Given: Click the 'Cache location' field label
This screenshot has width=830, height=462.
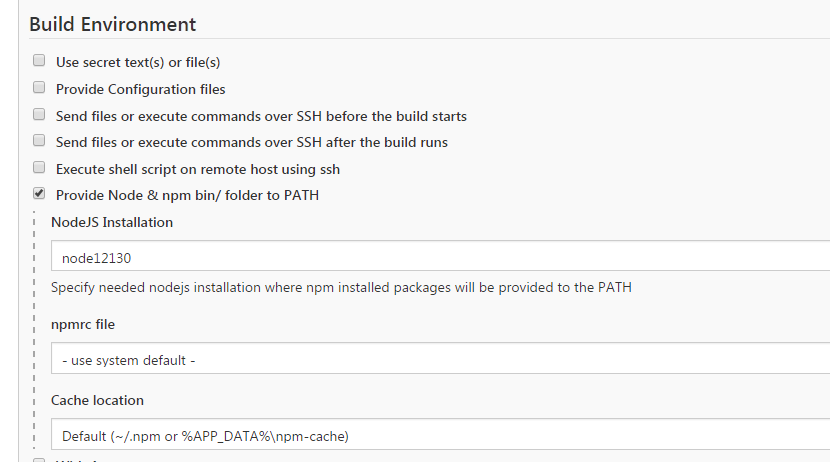Looking at the screenshot, I should click(x=98, y=400).
